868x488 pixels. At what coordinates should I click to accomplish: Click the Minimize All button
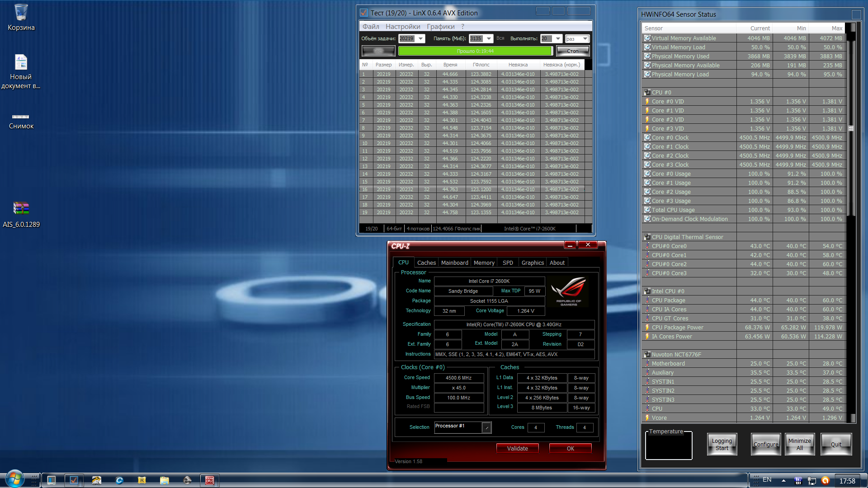point(800,444)
